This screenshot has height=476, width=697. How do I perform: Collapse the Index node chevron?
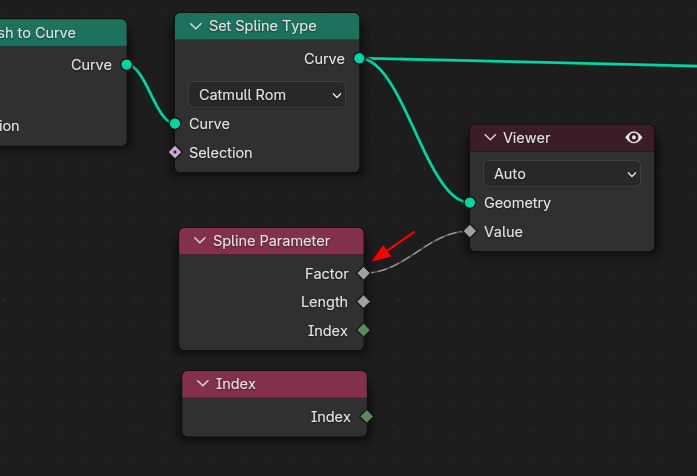coord(203,384)
